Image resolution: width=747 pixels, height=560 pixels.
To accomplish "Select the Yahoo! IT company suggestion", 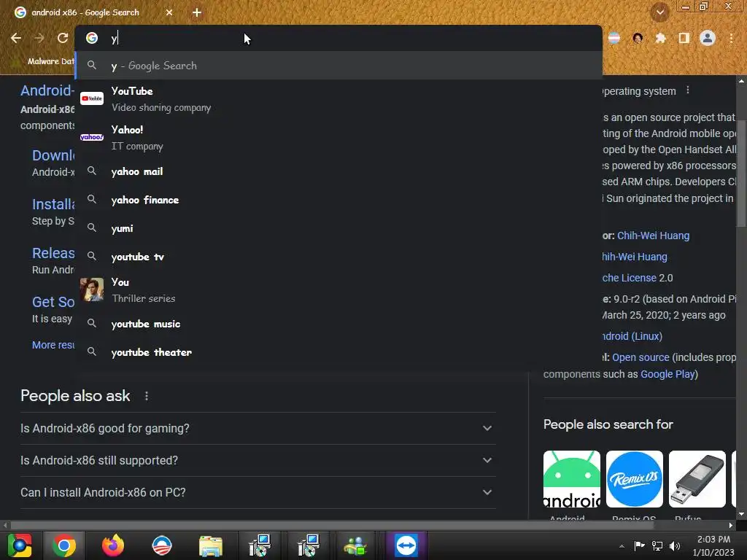I will tap(338, 138).
